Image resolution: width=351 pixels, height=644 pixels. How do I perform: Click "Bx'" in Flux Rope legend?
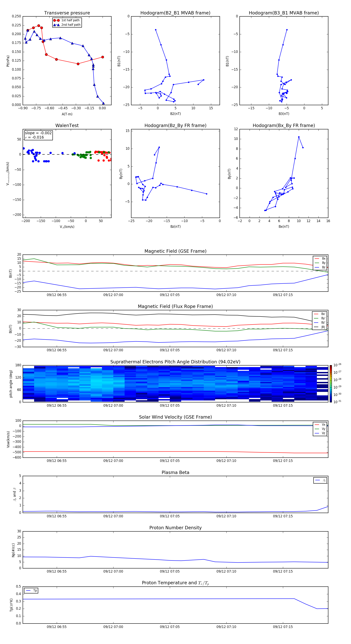pos(323,314)
